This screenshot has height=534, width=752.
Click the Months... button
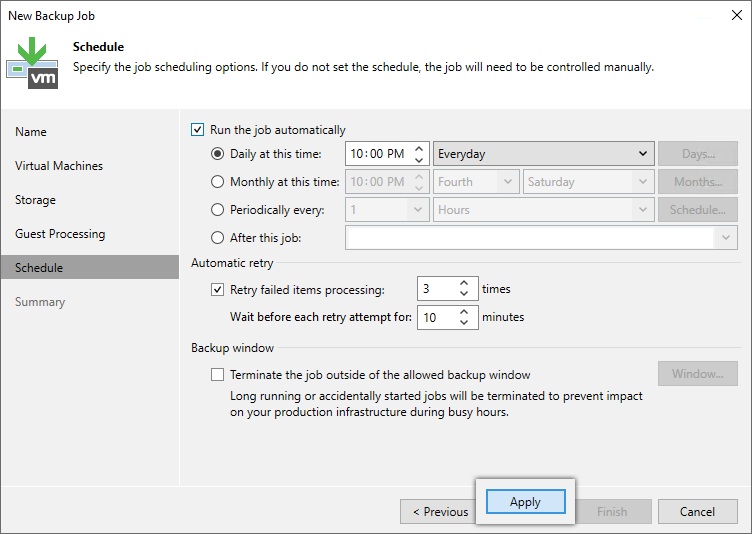coord(698,181)
